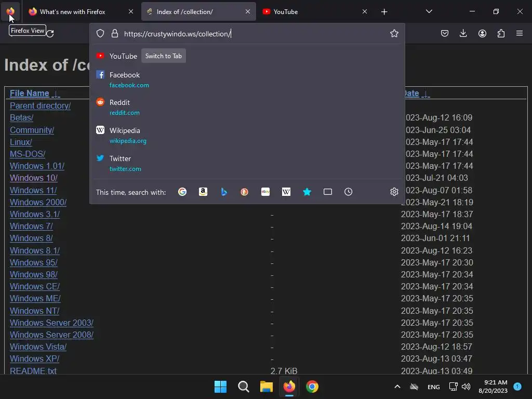
Task: Click the tracking protection shield icon
Action: pos(100,33)
